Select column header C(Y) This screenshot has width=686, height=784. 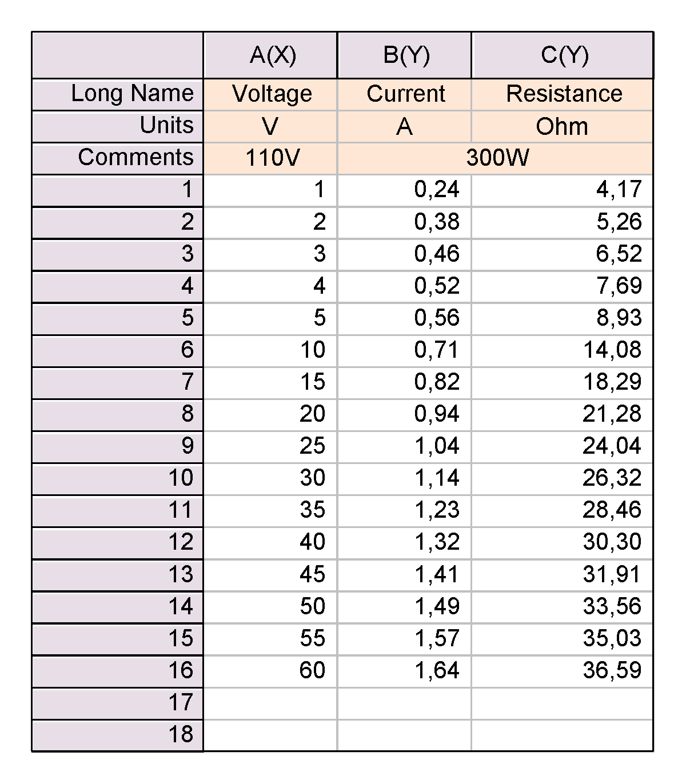click(563, 55)
